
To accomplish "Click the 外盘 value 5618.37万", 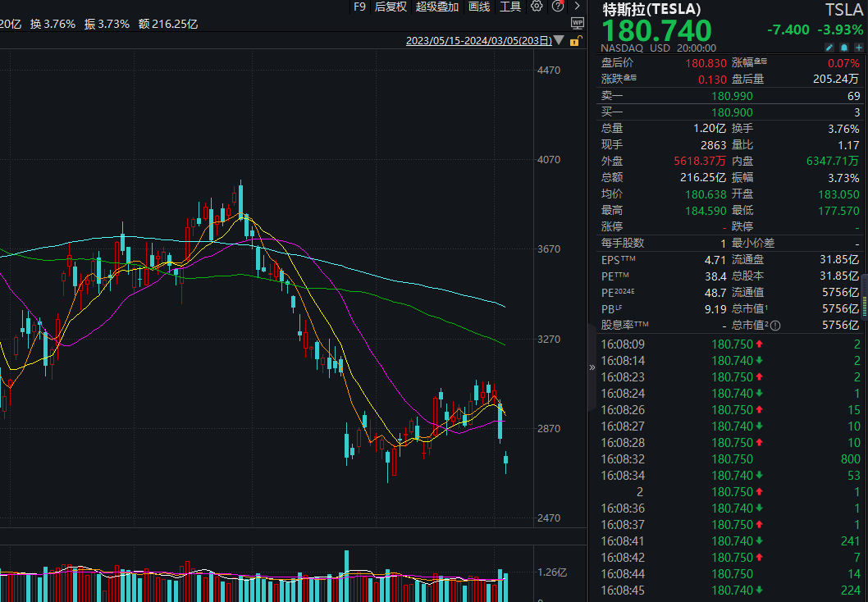I will [700, 161].
